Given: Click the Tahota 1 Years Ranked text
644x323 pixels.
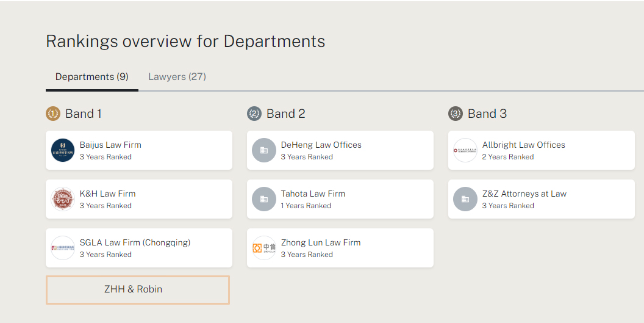Looking at the screenshot, I should click(x=306, y=206).
